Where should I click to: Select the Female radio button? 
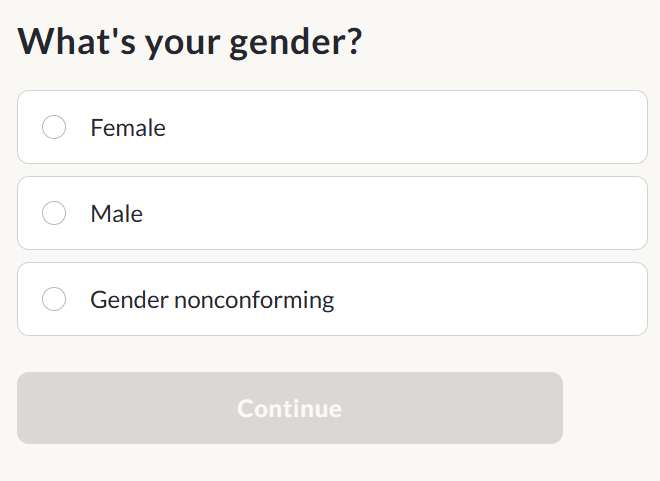click(x=54, y=127)
